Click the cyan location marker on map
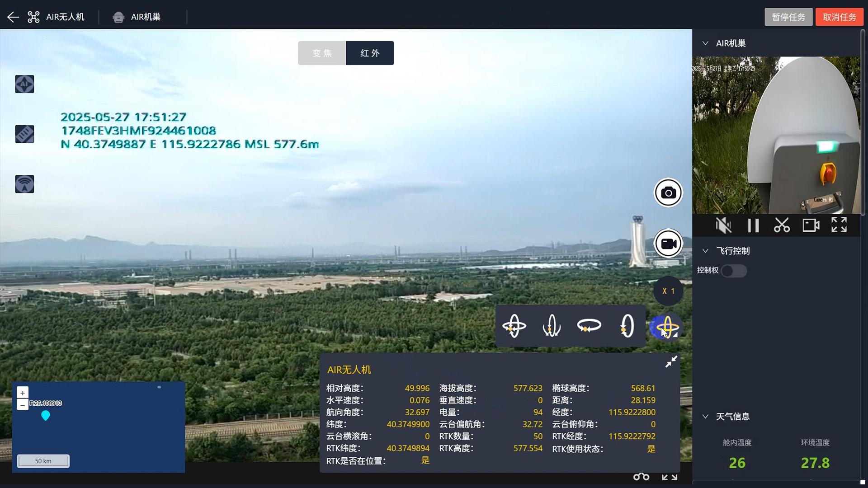The image size is (868, 488). (x=46, y=415)
